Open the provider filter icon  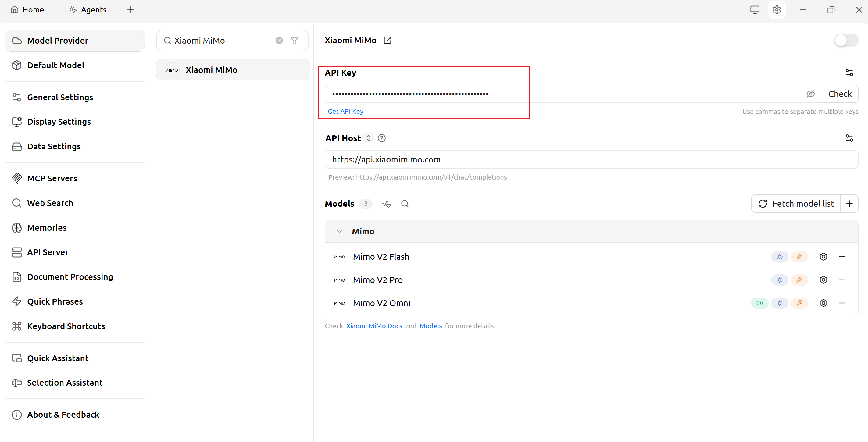[295, 41]
